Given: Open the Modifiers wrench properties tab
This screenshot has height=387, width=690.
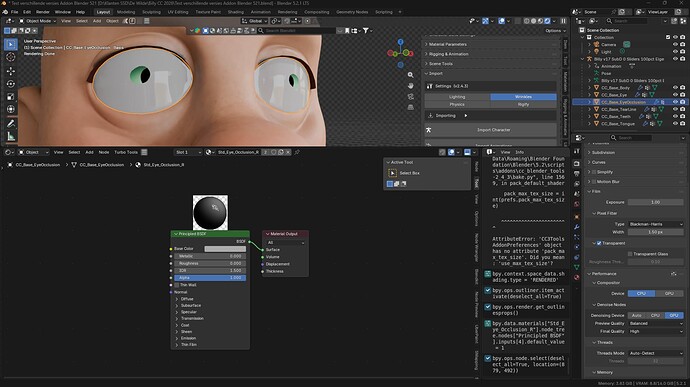Looking at the screenshot, I should [576, 227].
